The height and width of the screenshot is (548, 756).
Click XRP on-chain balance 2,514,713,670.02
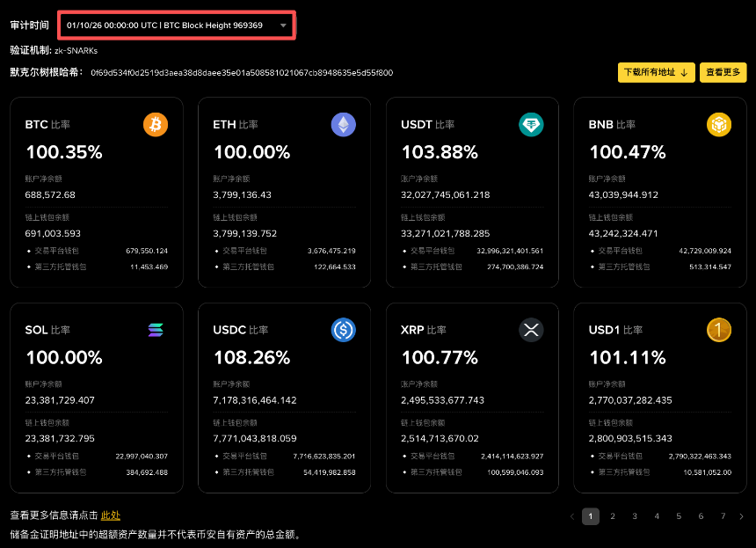pyautogui.click(x=440, y=439)
